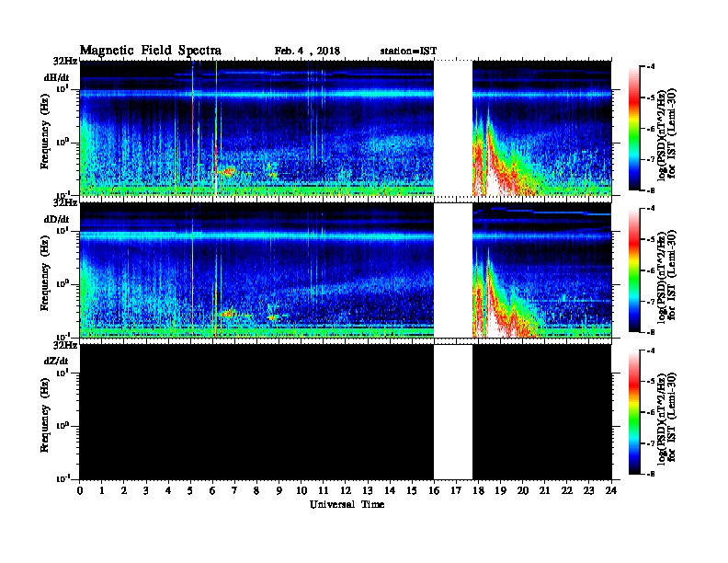
Task: Click the "18" tick on the time axis
Action: (478, 490)
